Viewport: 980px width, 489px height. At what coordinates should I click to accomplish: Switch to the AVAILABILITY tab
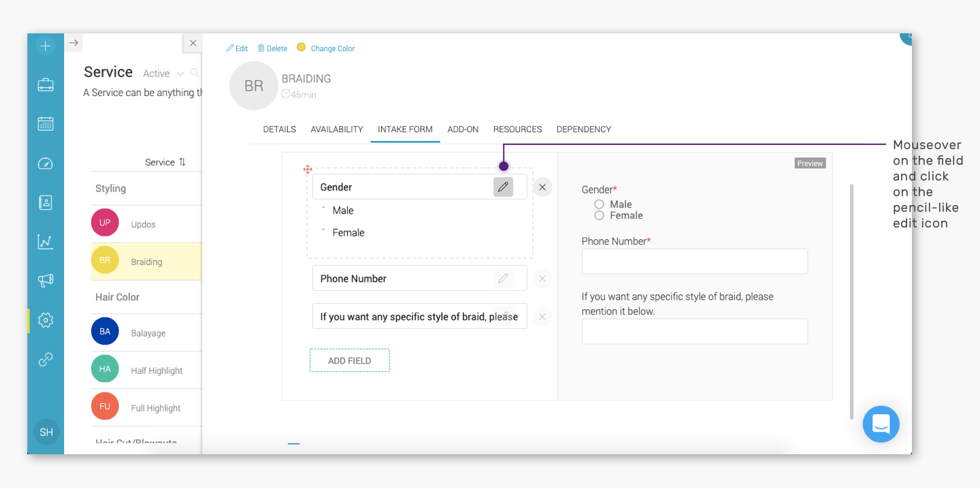pyautogui.click(x=337, y=129)
